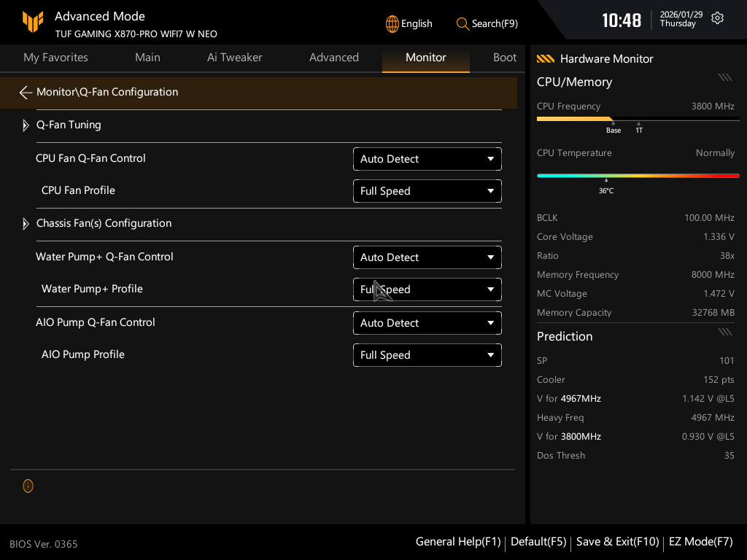Switch to the My Favorites tab

55,58
